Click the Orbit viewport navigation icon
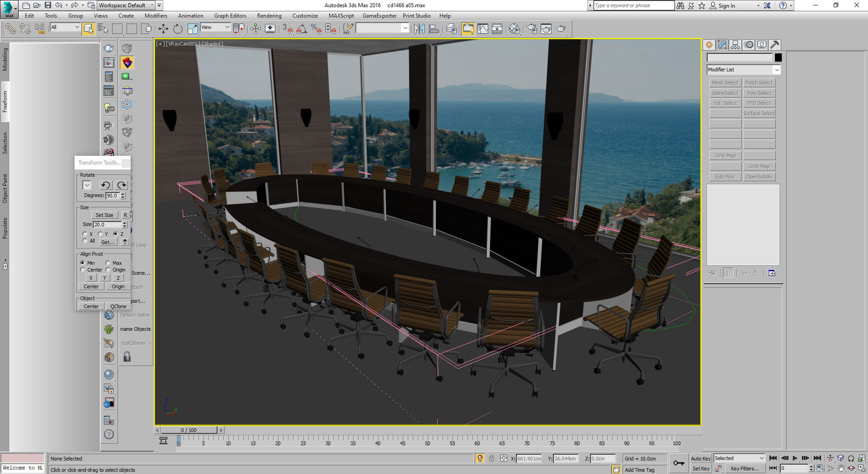 coord(851,469)
